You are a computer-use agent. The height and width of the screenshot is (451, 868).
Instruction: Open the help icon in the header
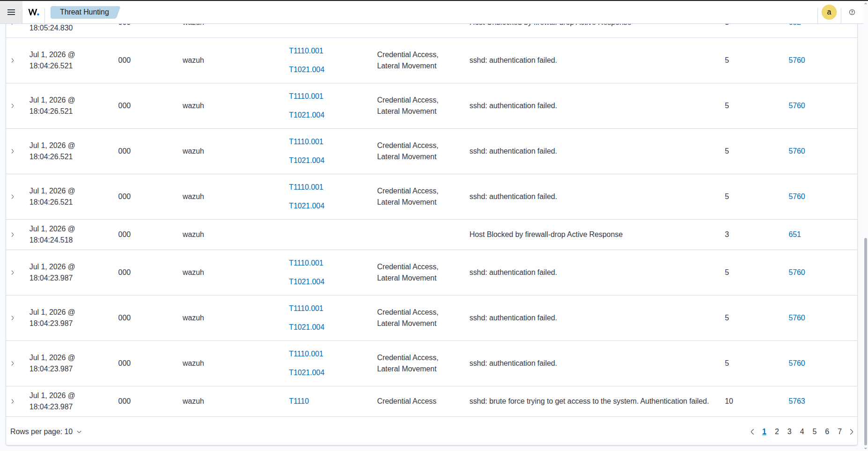[x=852, y=12]
